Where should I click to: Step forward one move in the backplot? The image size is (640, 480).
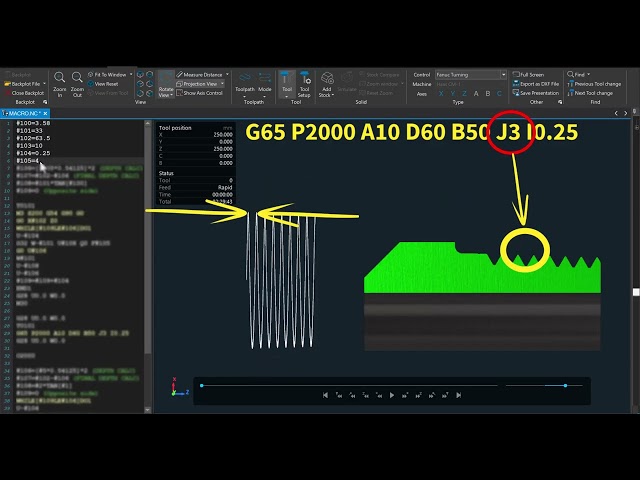click(x=404, y=395)
